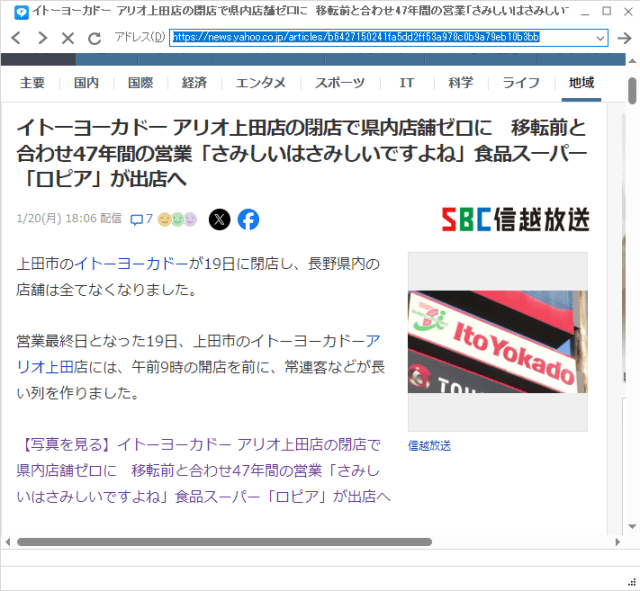Close the browser window
This screenshot has height=591, width=640.
coord(629,11)
